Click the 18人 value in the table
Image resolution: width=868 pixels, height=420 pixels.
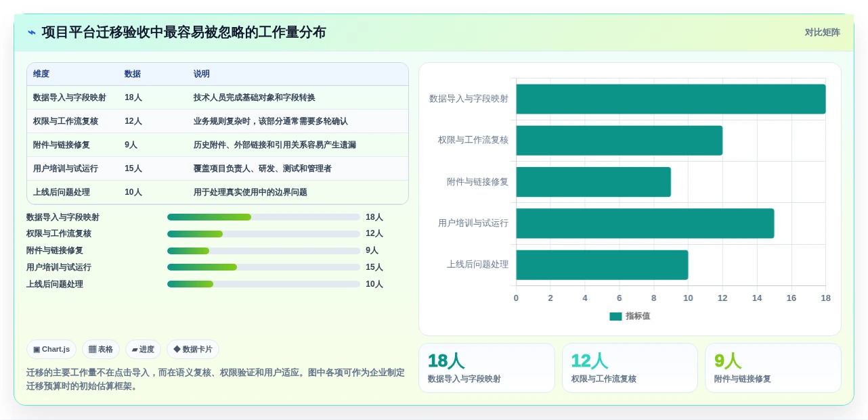click(x=133, y=97)
